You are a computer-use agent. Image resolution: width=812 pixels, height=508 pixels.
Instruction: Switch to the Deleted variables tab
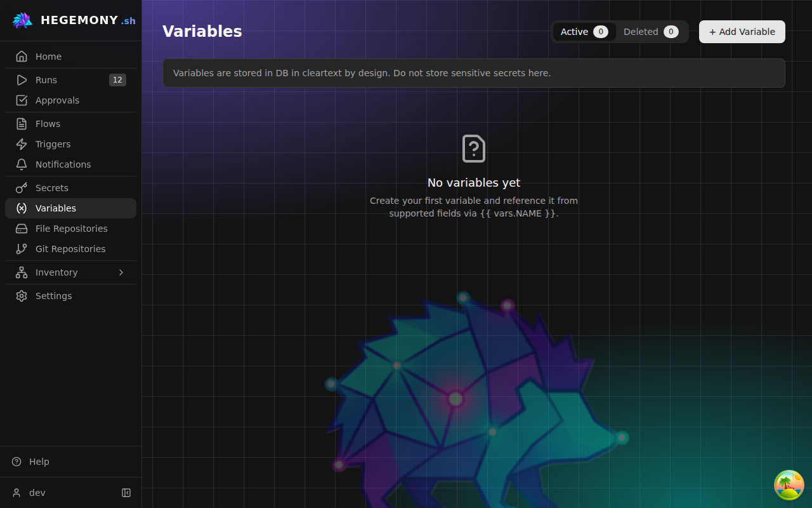(x=651, y=32)
